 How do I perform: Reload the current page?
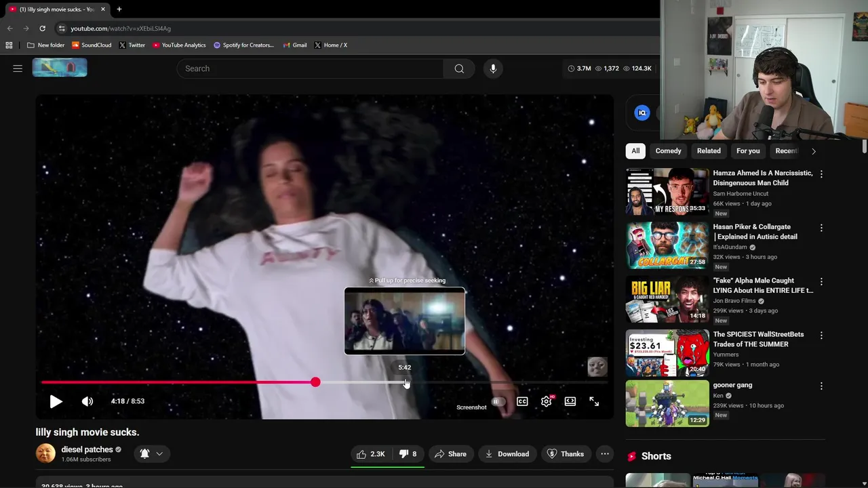[x=42, y=28]
